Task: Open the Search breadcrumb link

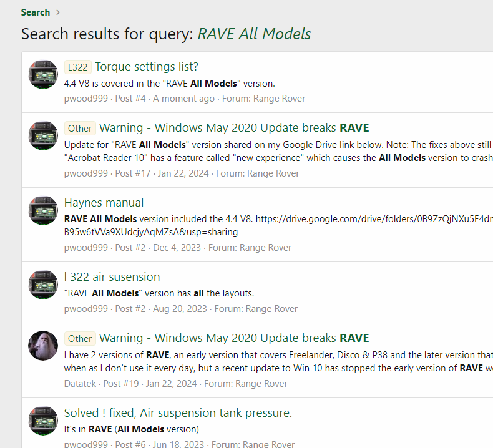Action: 35,12
